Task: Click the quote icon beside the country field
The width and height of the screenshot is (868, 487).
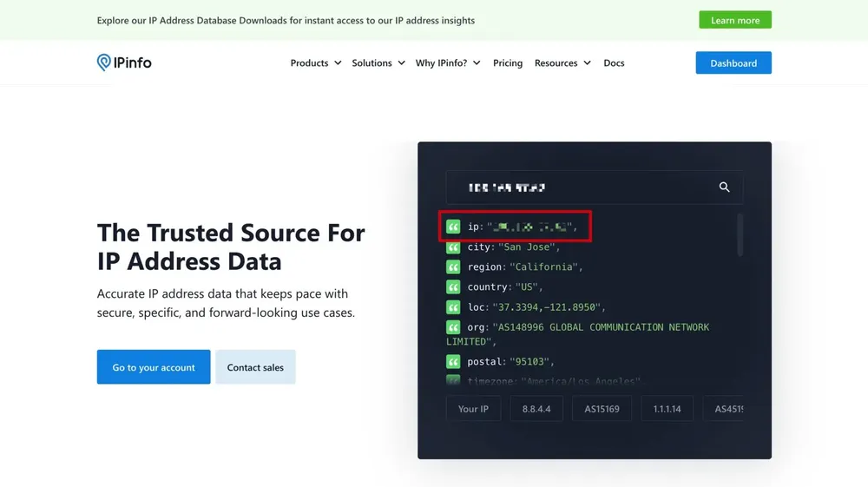Action: click(x=453, y=287)
